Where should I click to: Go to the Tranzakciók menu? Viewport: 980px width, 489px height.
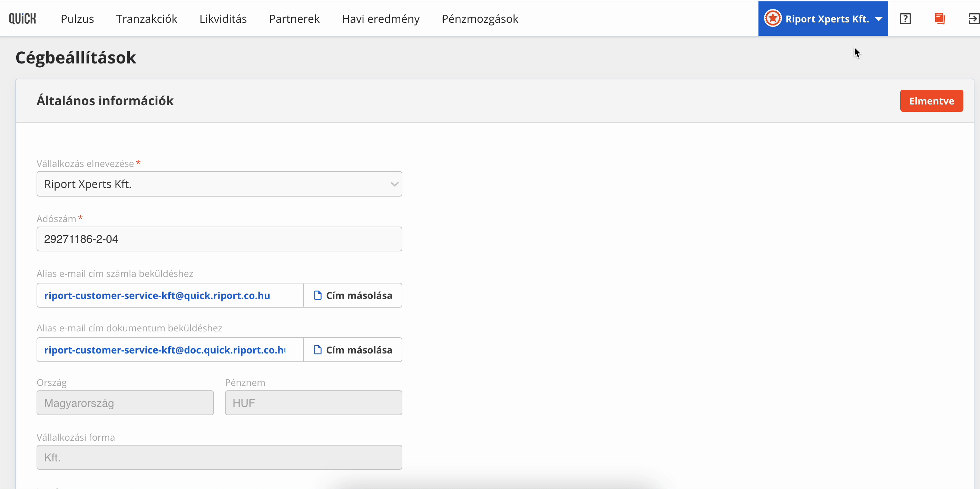point(147,19)
